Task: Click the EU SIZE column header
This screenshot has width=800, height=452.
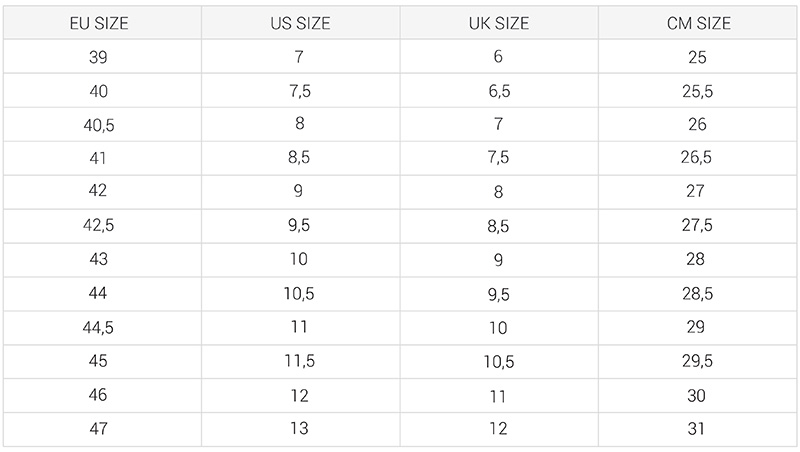Action: 99,23
